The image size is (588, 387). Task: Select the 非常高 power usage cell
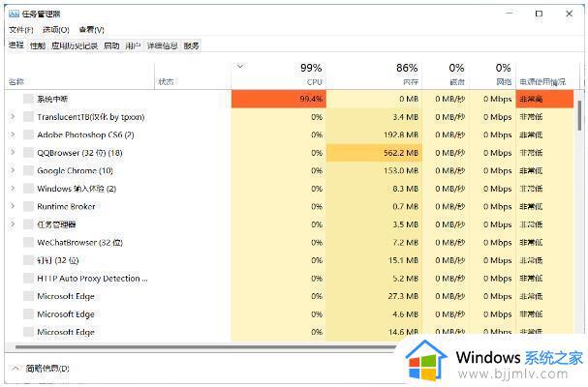click(544, 99)
